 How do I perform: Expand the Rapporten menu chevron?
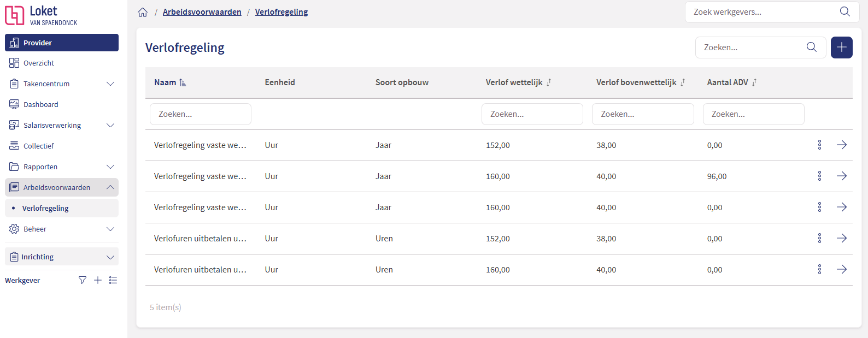(x=110, y=167)
